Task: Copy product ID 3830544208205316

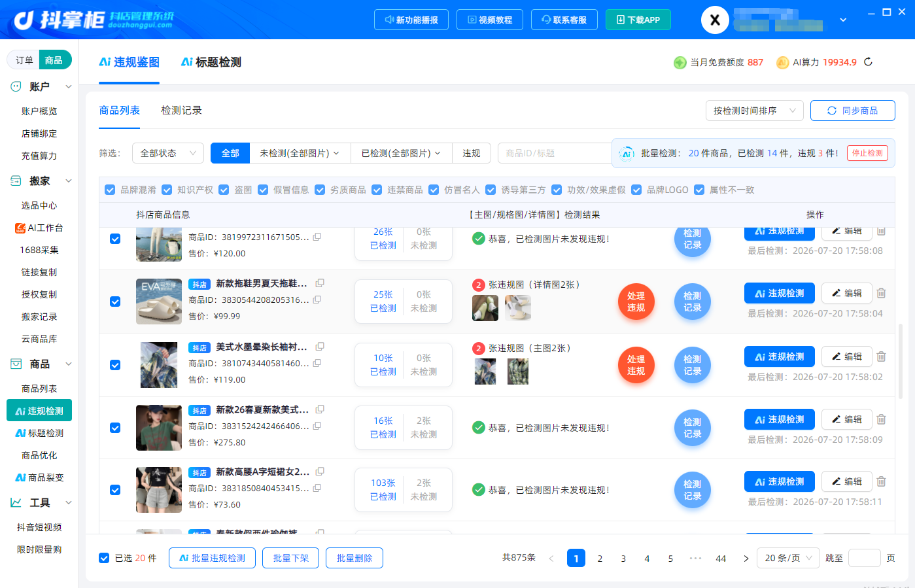Action: coord(317,300)
